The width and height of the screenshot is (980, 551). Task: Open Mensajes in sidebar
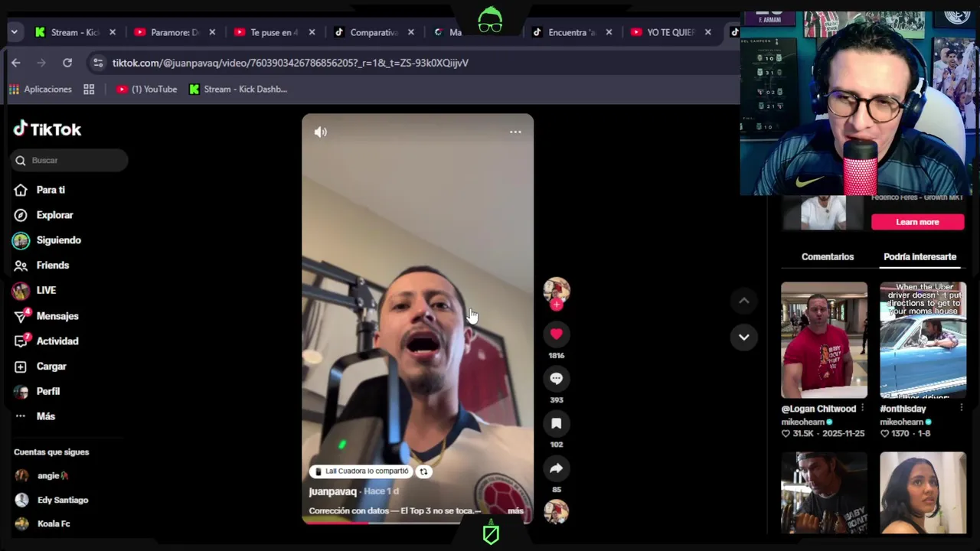(57, 316)
